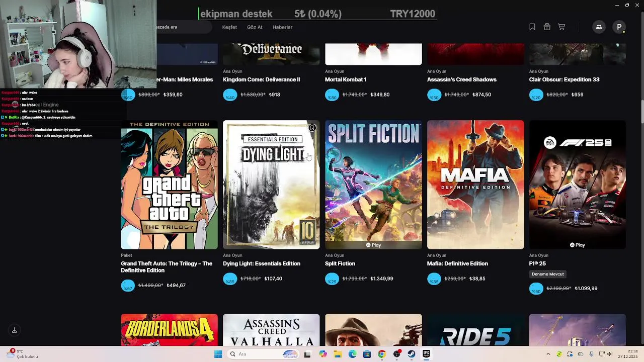Click the %25 discount badge for Split Fiction
644x362 pixels.
(x=332, y=279)
